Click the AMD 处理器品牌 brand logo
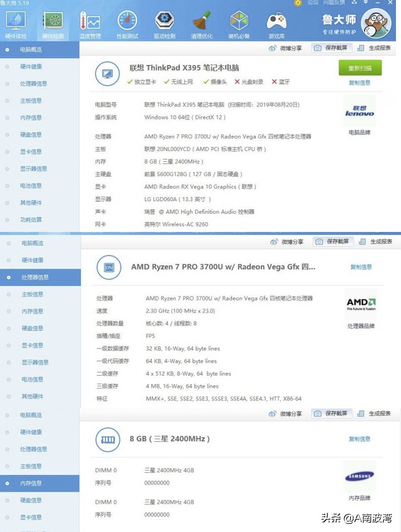Image resolution: width=401 pixels, height=532 pixels. (361, 305)
